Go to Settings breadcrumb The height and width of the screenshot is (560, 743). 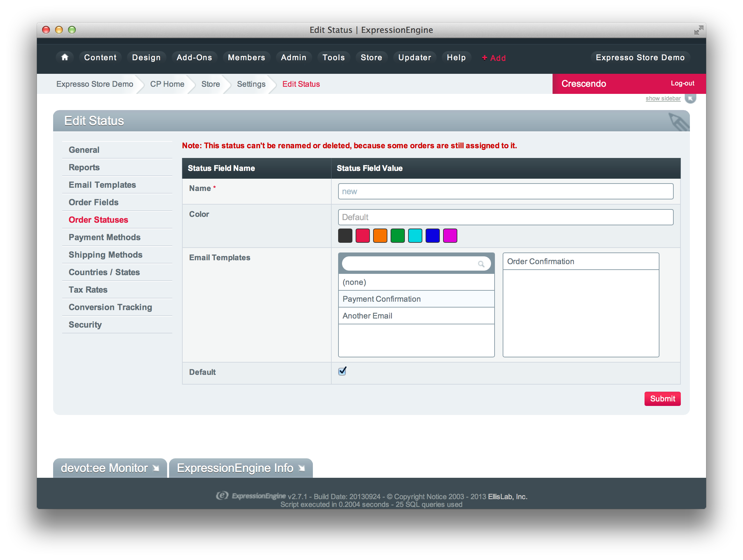coord(251,84)
